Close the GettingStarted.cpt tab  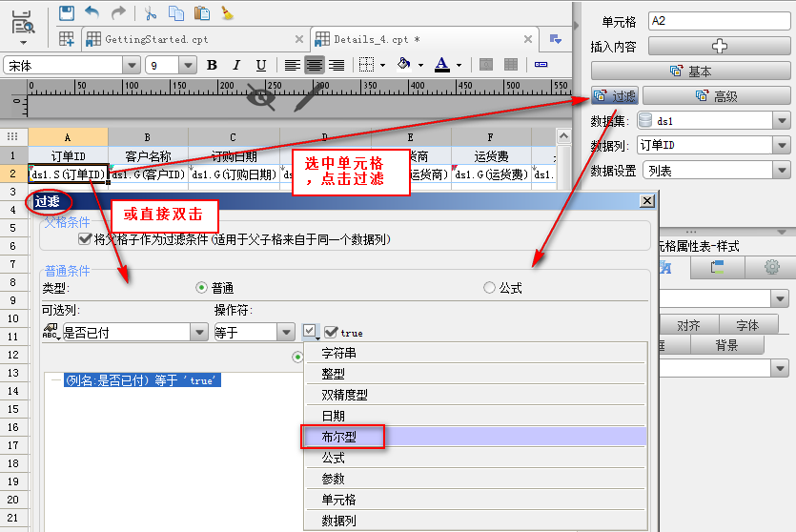(299, 39)
